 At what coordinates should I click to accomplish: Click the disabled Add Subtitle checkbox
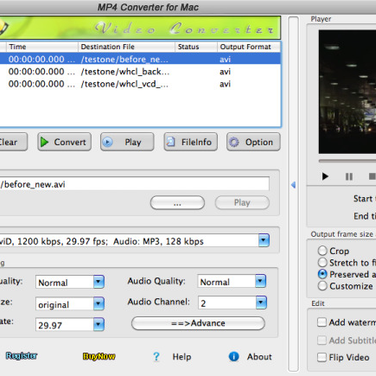322,340
